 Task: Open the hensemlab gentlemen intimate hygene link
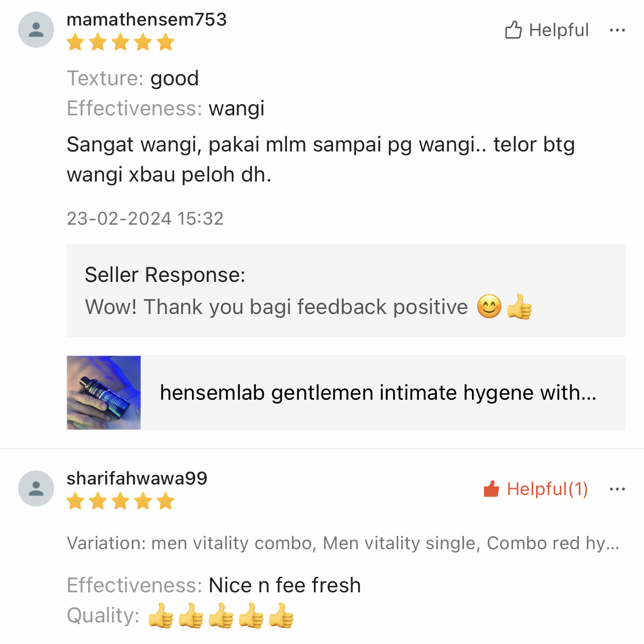click(378, 393)
